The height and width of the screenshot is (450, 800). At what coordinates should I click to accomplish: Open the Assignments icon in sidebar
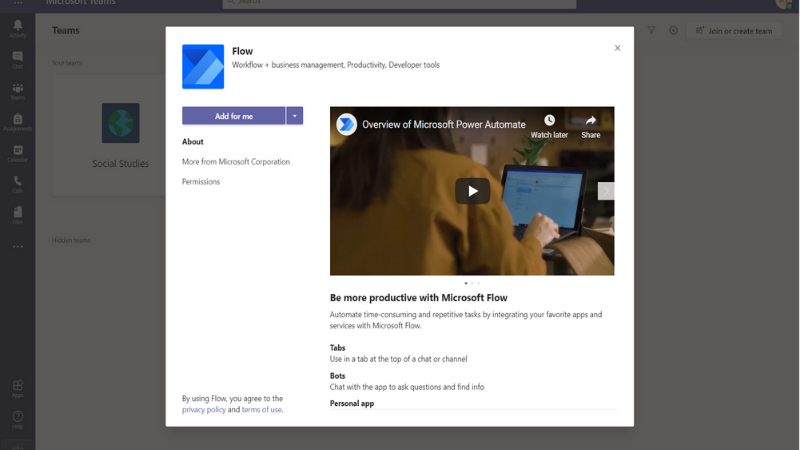[17, 122]
